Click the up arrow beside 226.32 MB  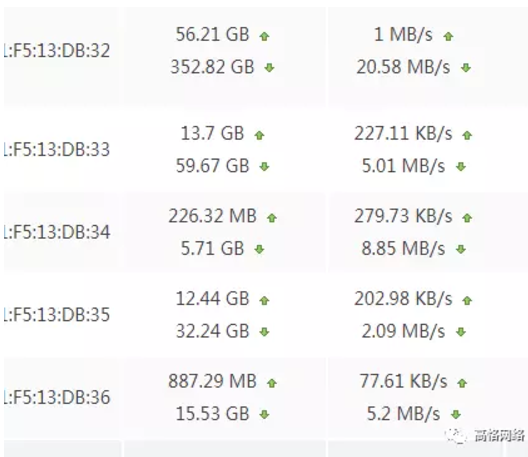click(272, 218)
